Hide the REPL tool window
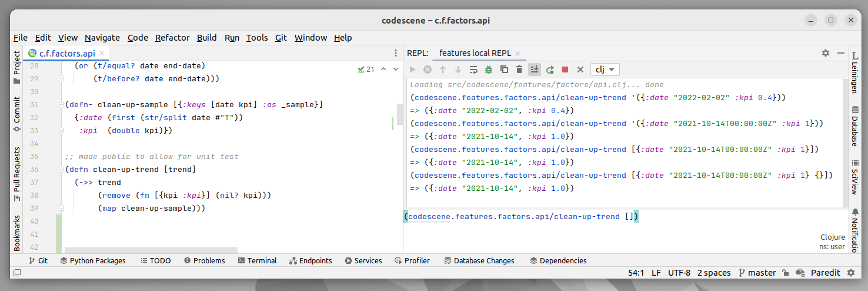The height and width of the screenshot is (291, 868). 841,53
